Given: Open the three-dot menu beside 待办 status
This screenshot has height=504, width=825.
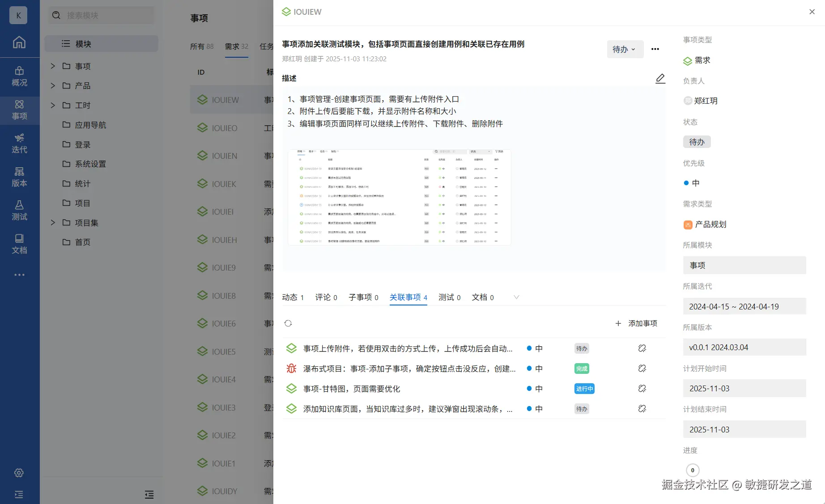Looking at the screenshot, I should (x=655, y=49).
